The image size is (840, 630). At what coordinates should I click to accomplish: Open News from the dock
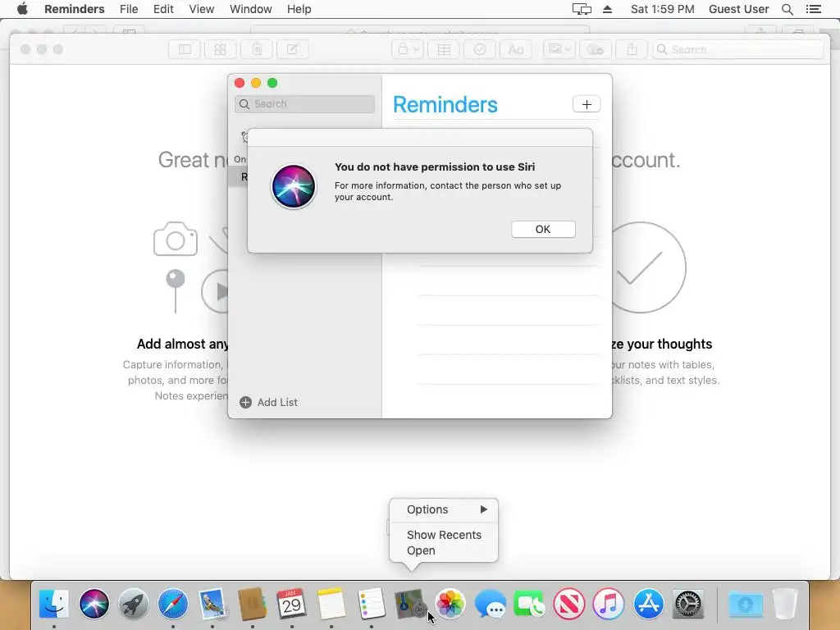pos(569,604)
